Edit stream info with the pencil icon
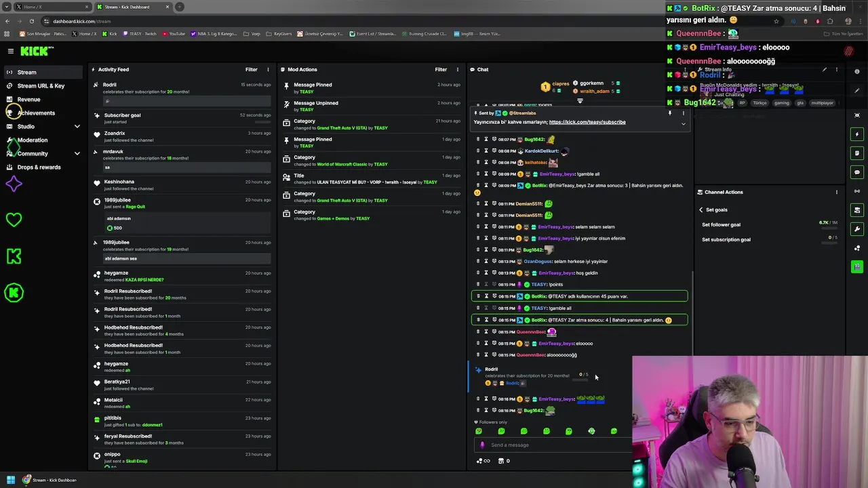The width and height of the screenshot is (868, 488). point(825,69)
